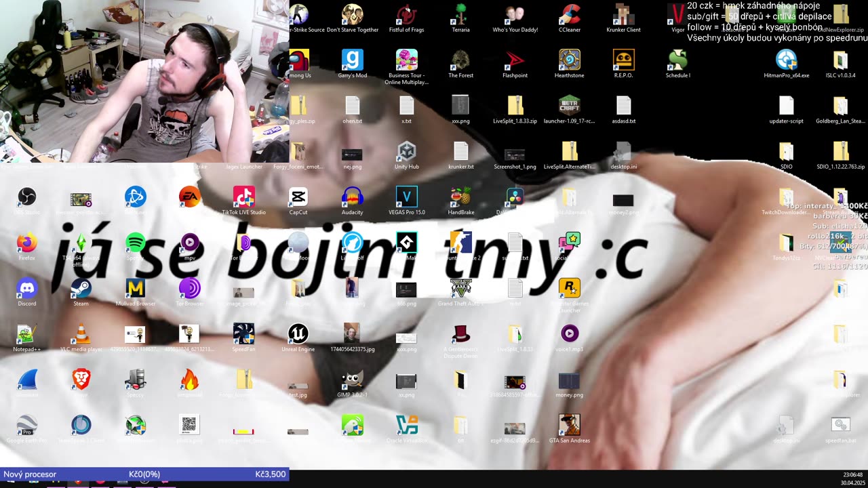Click the Brave browser shortcut
The width and height of the screenshot is (868, 488).
[81, 382]
